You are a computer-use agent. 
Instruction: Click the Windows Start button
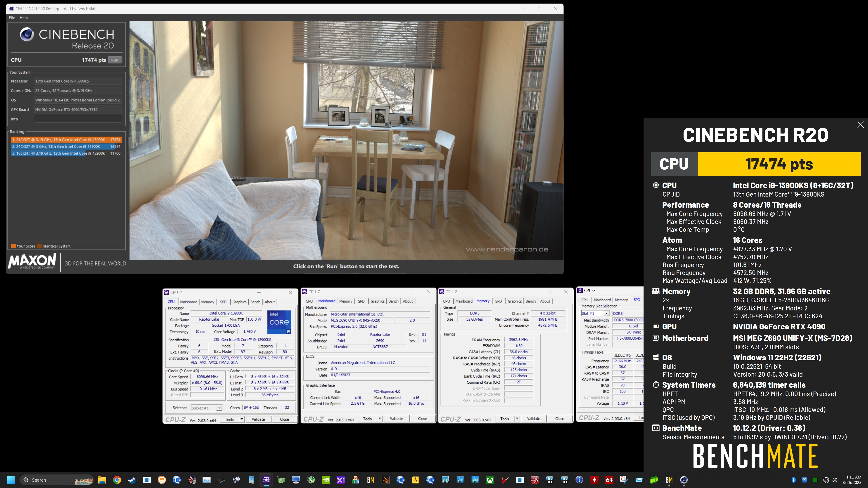[x=11, y=480]
